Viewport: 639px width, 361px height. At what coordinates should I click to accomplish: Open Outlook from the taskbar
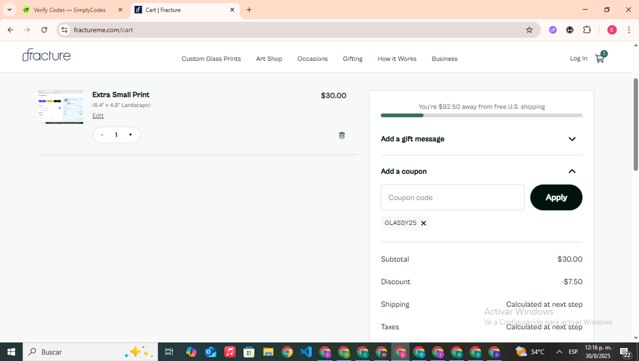pyautogui.click(x=210, y=352)
